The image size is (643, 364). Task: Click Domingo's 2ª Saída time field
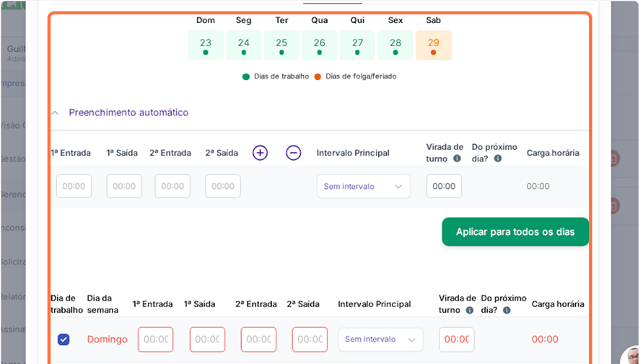pos(310,339)
